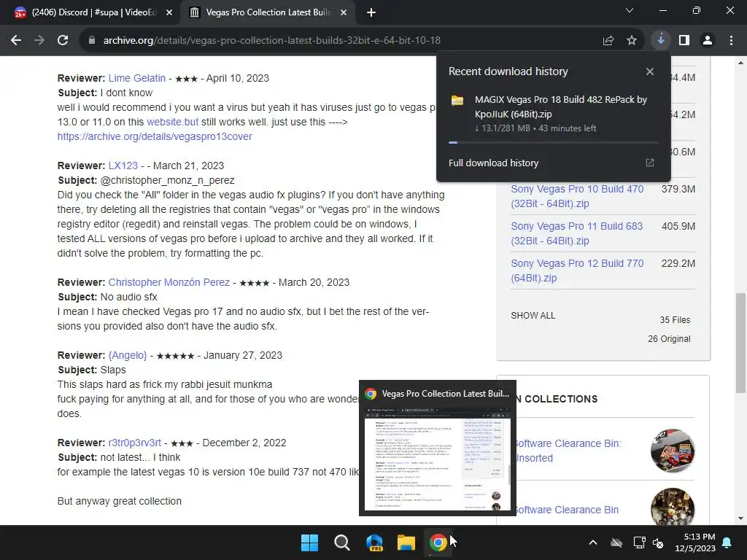Viewport: 747px width, 560px height.
Task: Click the download progress bar
Action: click(553, 142)
